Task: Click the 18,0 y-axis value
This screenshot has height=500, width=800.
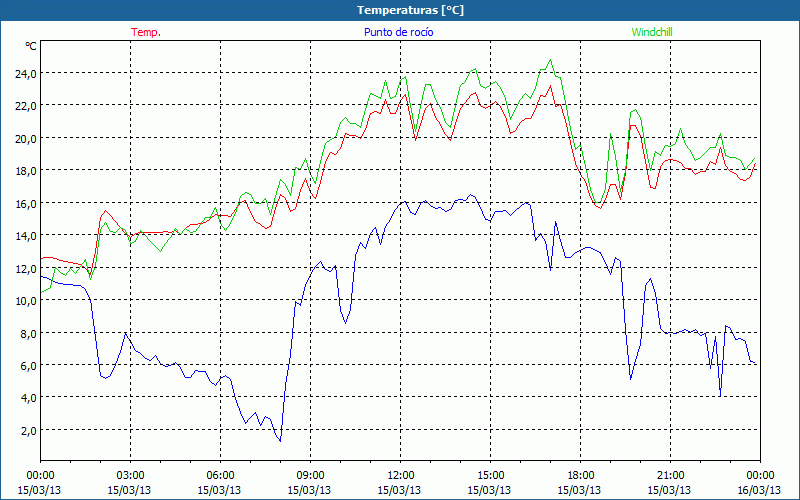Action: [26, 170]
